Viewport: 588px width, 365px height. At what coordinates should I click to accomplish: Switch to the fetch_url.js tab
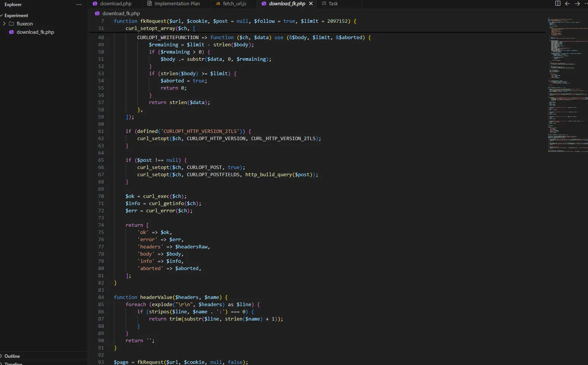click(235, 4)
